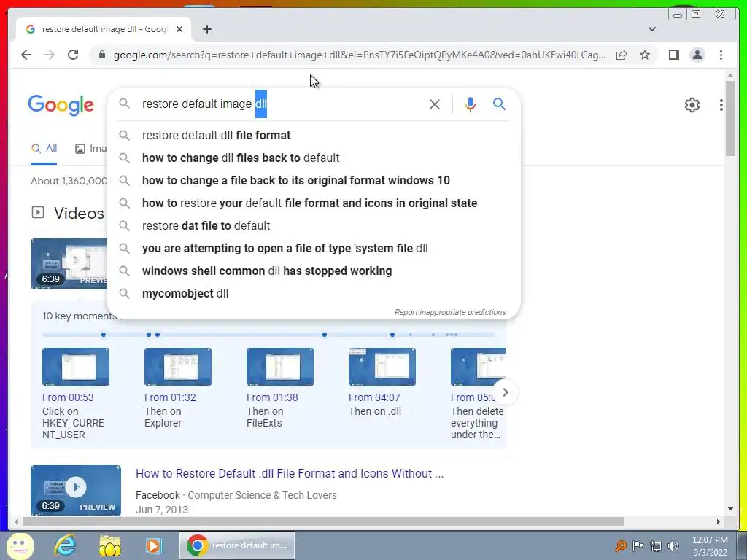Click the horizontal scrollbar thumb
The width and height of the screenshot is (747, 560).
click(x=323, y=522)
